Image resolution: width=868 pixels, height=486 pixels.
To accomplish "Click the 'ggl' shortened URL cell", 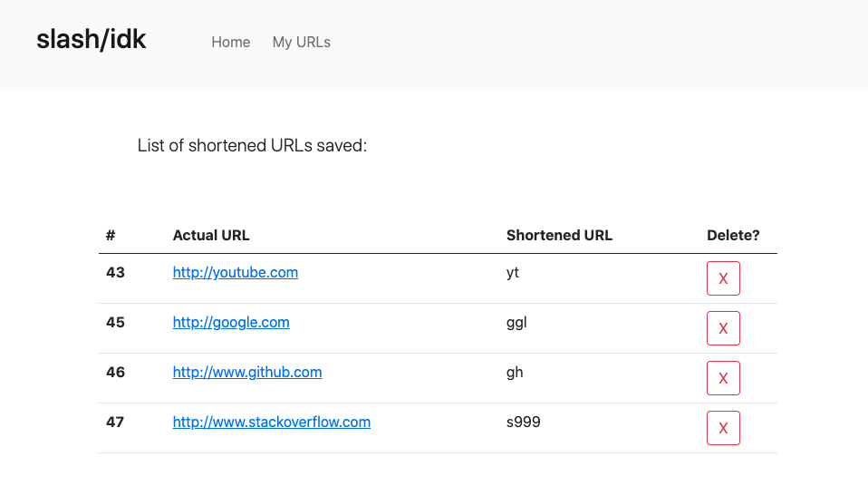I will [x=516, y=322].
